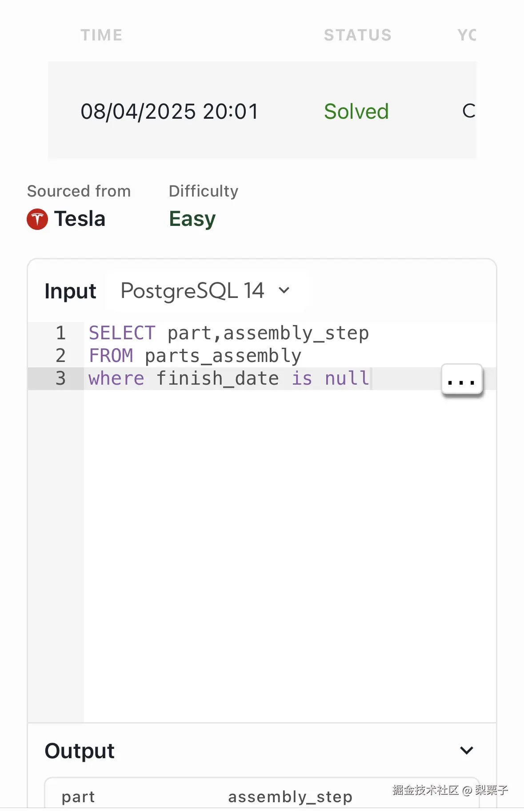524x812 pixels.
Task: Click the green Solved status
Action: (356, 111)
